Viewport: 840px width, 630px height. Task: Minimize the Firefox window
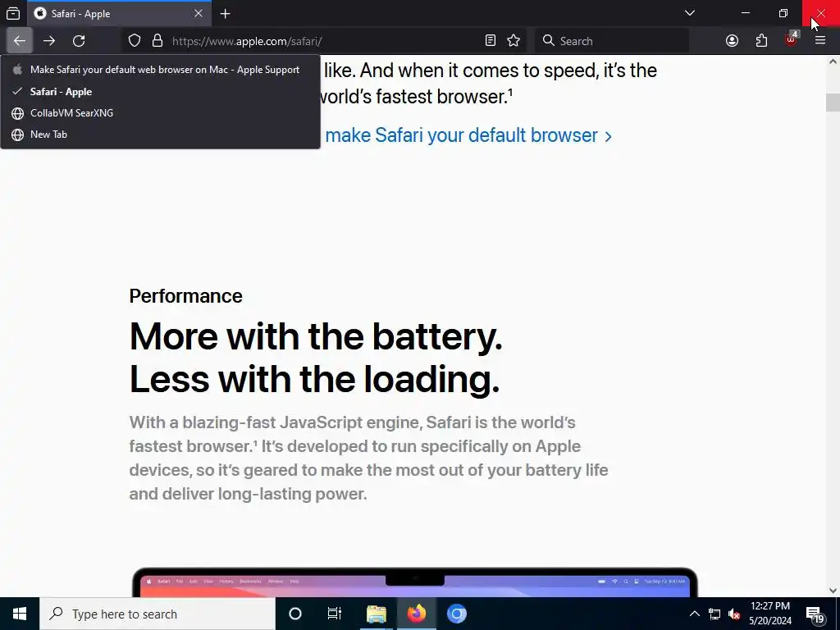(746, 13)
